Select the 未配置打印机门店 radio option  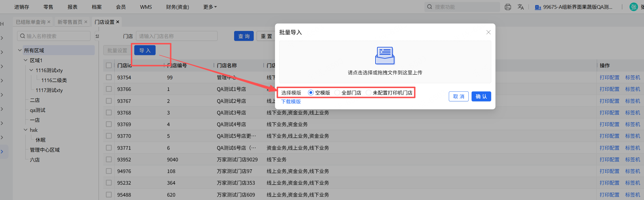[x=368, y=93]
